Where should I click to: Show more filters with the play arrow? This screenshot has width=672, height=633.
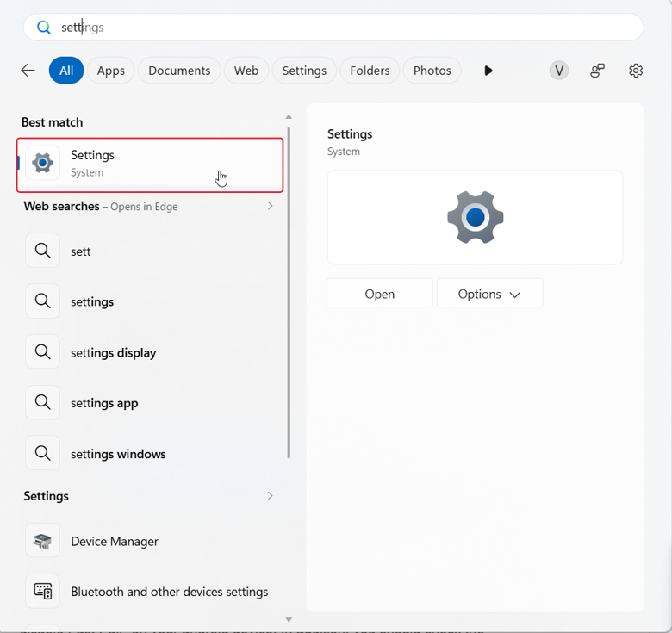point(488,71)
